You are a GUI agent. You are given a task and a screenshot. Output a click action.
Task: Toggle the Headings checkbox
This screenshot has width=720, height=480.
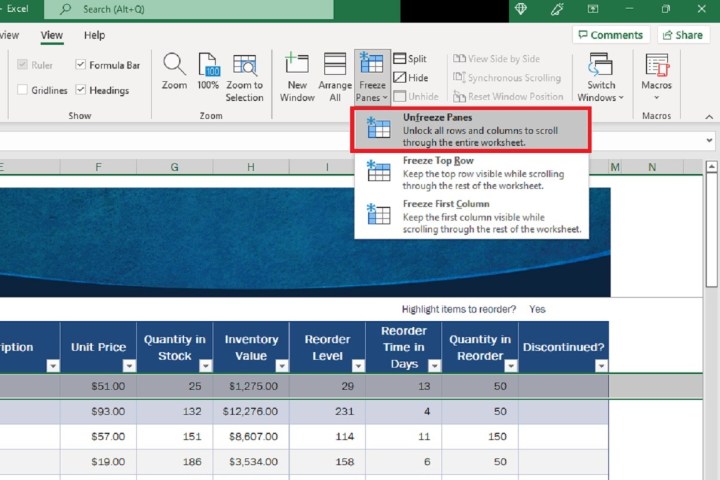pyautogui.click(x=81, y=90)
